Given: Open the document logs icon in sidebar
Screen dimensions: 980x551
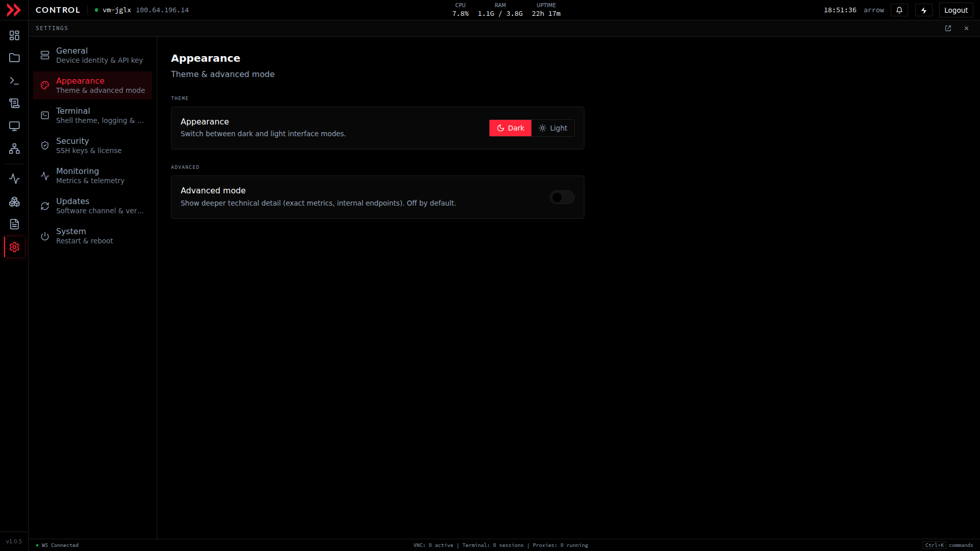Looking at the screenshot, I should (x=14, y=224).
